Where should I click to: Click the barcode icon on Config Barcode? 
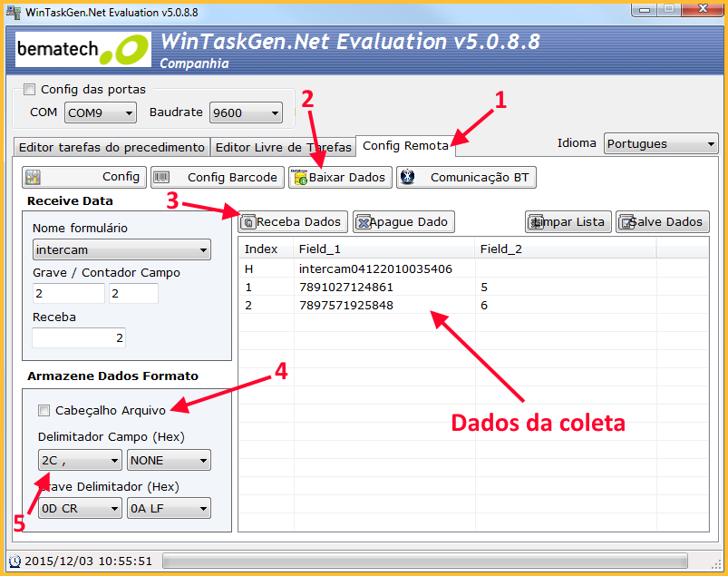coord(161,177)
